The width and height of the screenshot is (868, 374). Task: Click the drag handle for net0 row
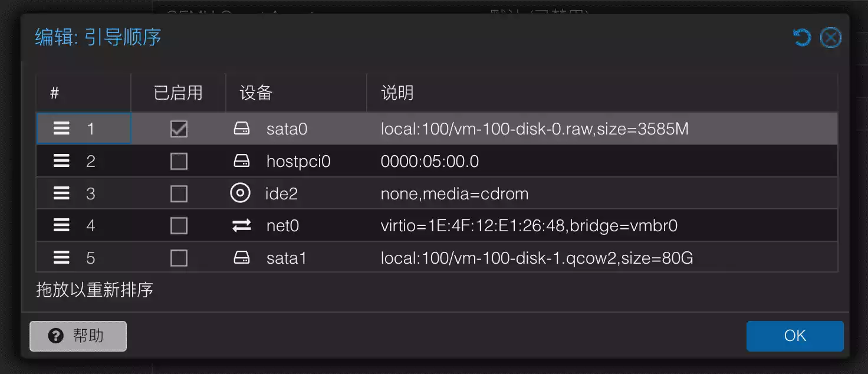coord(61,225)
